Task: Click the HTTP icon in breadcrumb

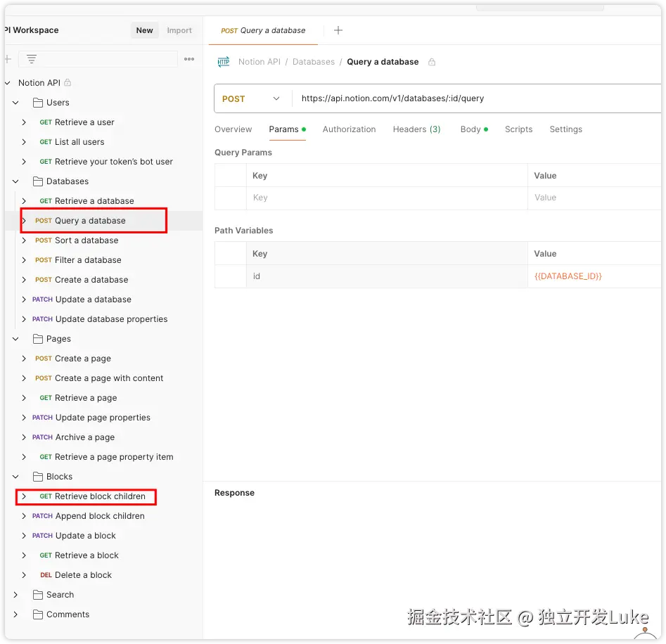Action: pyautogui.click(x=224, y=62)
